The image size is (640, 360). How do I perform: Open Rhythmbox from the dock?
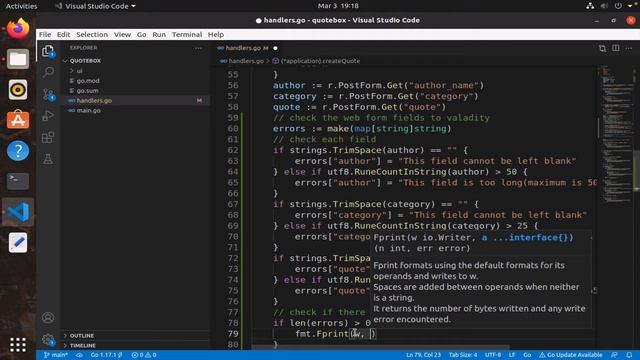point(18,90)
